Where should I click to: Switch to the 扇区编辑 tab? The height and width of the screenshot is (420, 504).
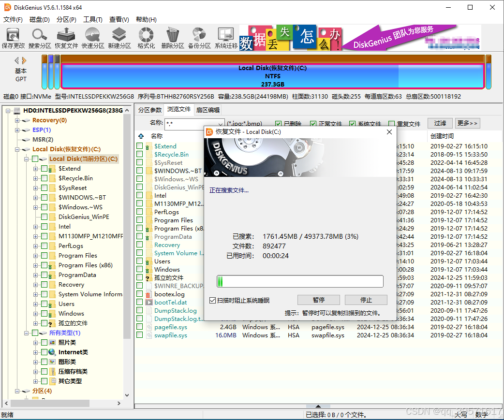click(208, 110)
